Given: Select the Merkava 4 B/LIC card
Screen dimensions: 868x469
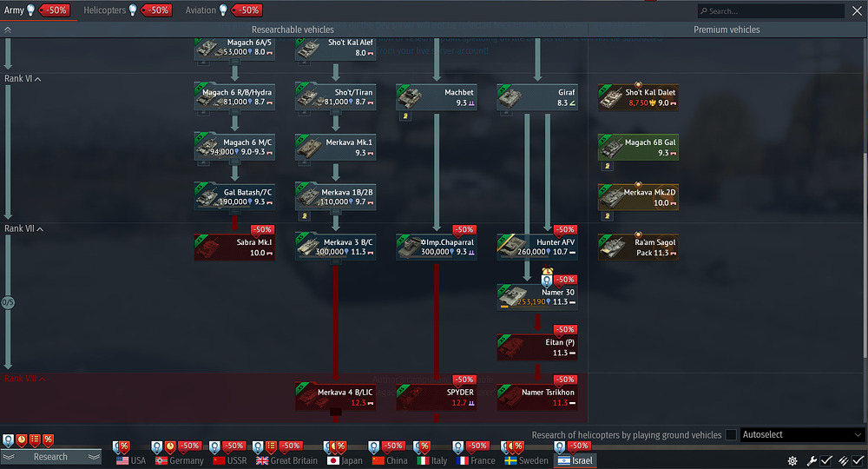Looking at the screenshot, I should click(x=335, y=397).
